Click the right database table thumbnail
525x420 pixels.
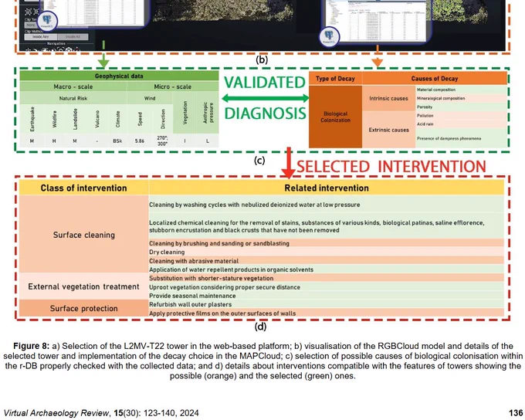click(x=376, y=20)
